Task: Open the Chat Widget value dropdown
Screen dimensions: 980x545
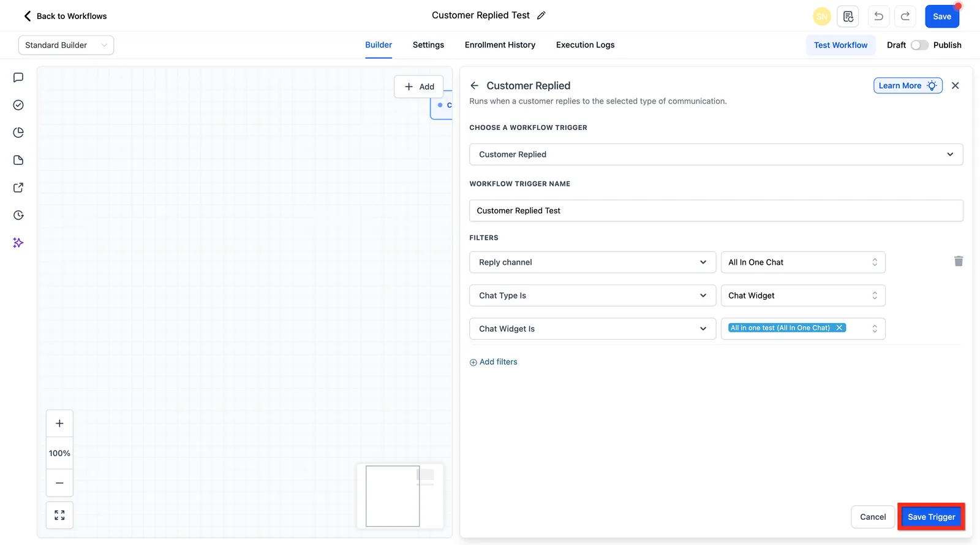Action: (803, 295)
